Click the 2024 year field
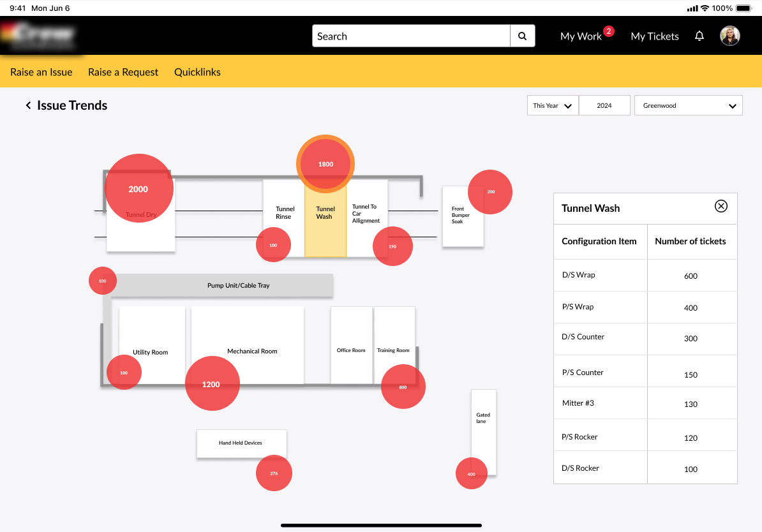This screenshot has width=762, height=532. click(604, 106)
